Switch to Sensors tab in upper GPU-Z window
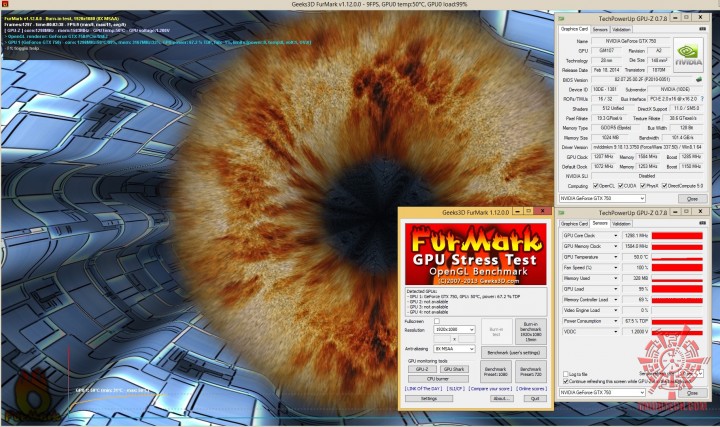This screenshot has height=427, width=720. [600, 29]
